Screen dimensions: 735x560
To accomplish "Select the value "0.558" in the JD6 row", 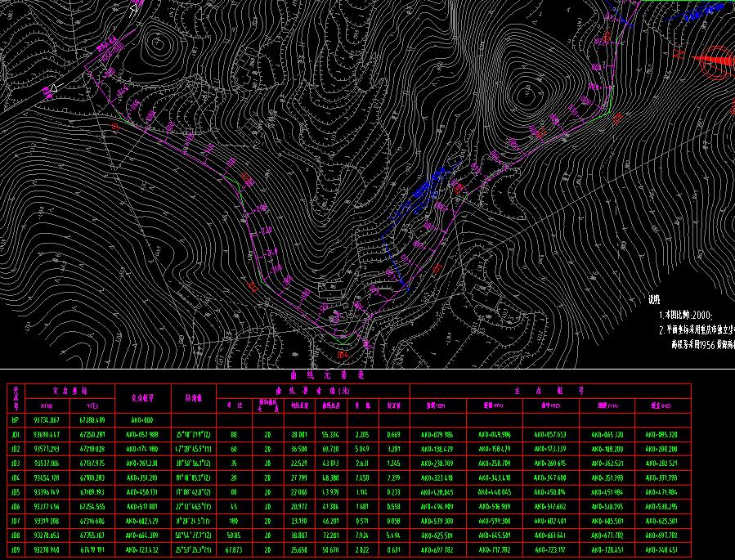I will [x=394, y=507].
